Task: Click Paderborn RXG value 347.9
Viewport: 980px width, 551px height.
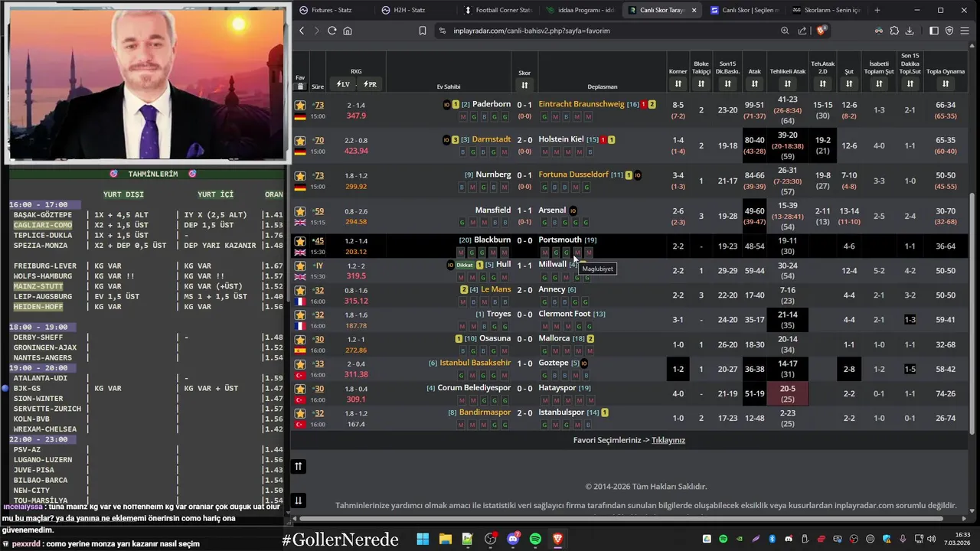Action: [x=356, y=116]
